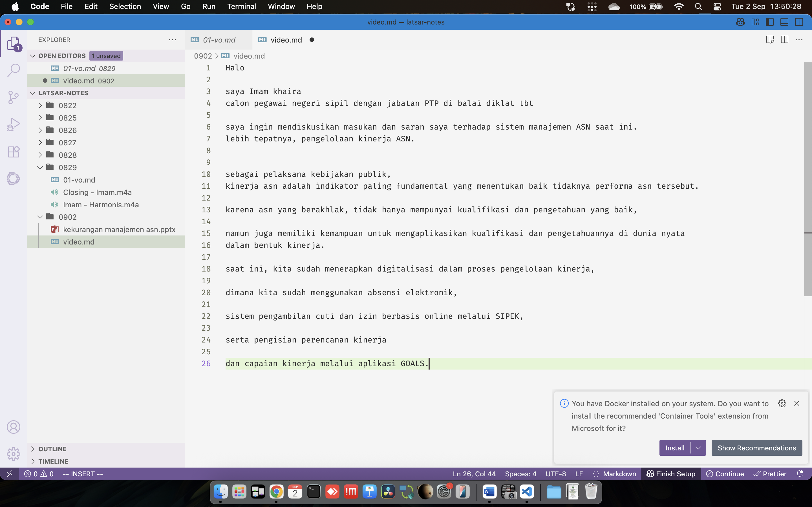Open the Terminal menu
The image size is (812, 507).
[241, 6]
